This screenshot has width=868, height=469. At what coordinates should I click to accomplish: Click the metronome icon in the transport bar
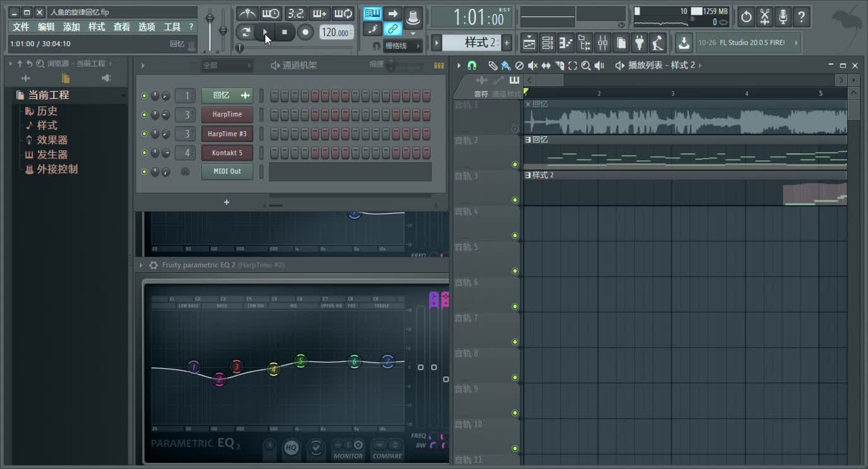click(x=247, y=14)
